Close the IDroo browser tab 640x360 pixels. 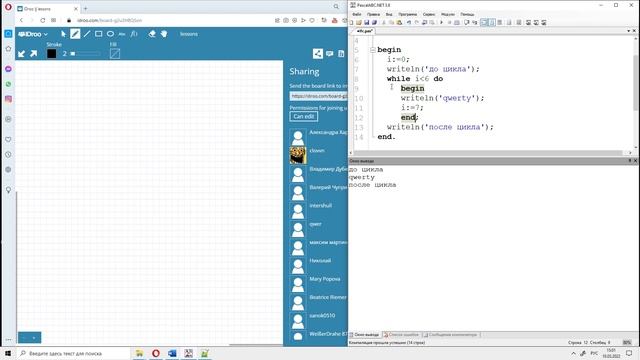tap(76, 9)
